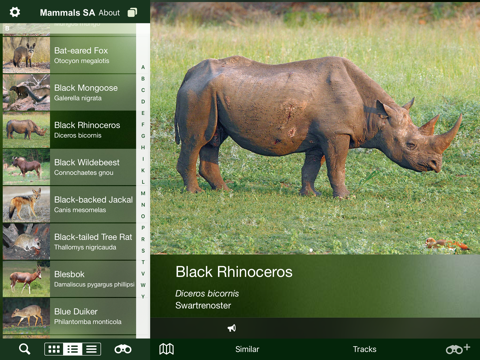Viewport: 480px width, 360px height.
Task: Jump to letter T in index
Action: (x=143, y=262)
